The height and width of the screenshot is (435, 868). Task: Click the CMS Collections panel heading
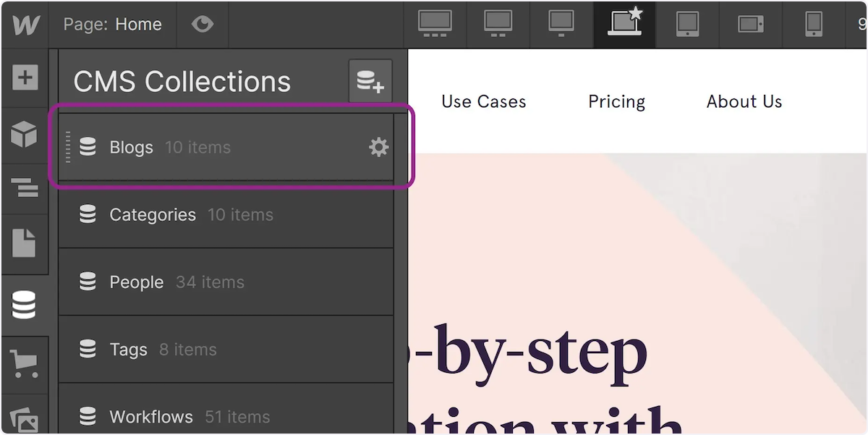182,82
